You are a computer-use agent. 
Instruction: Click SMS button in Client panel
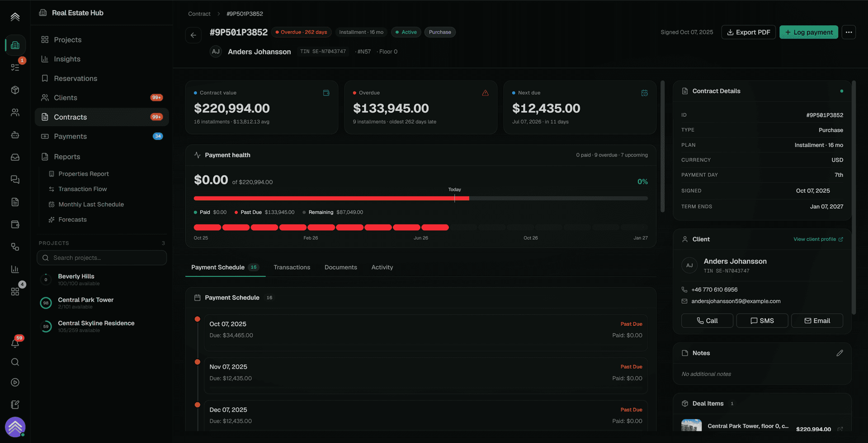762,320
